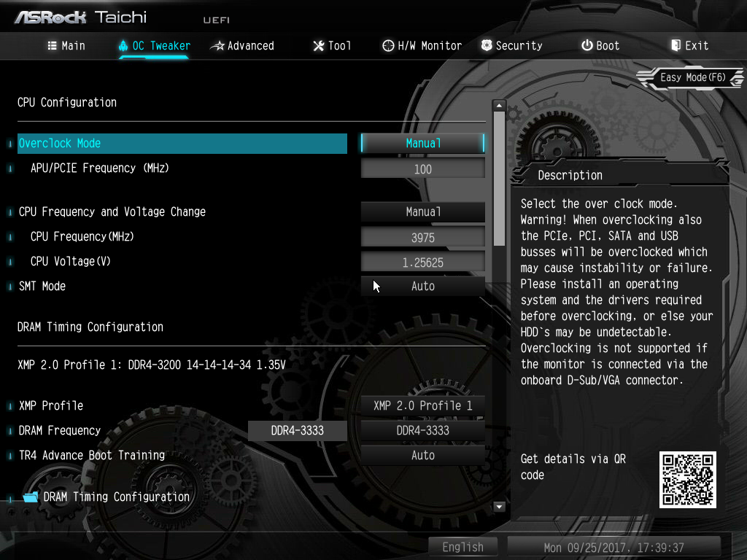Click the scroll down arrow
Screen dimensions: 747x560
[499, 507]
